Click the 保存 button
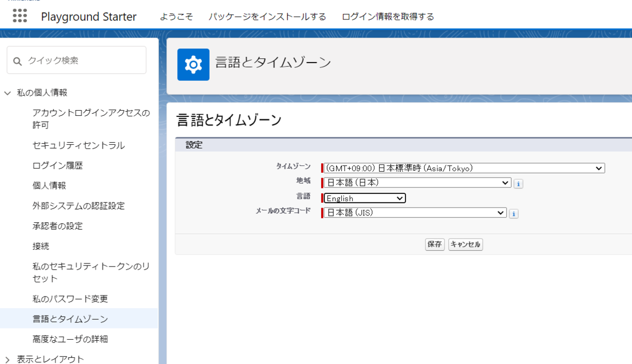This screenshot has width=632, height=364. pos(434,244)
